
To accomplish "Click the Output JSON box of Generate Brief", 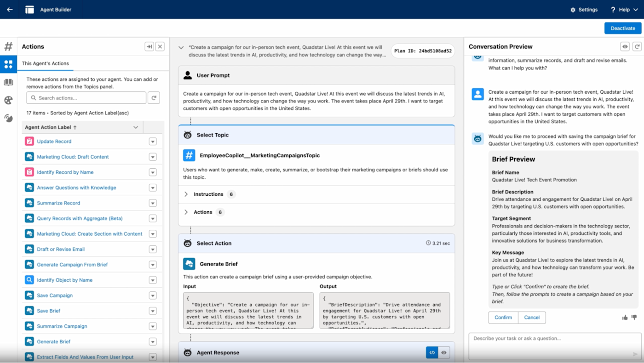I will pos(385,311).
